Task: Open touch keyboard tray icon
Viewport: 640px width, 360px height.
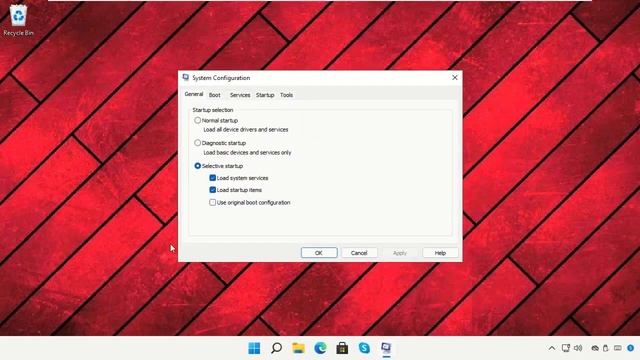Action: (618, 348)
